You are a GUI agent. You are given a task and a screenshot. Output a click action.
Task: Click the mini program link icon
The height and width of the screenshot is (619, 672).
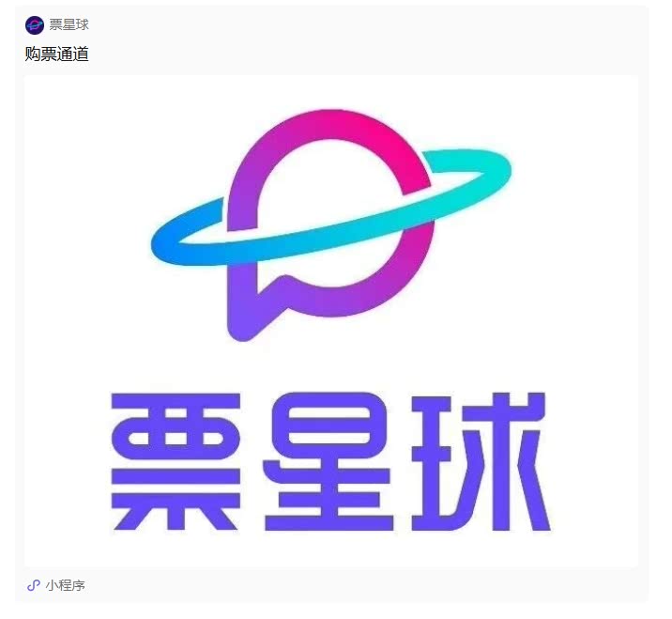coord(34,585)
